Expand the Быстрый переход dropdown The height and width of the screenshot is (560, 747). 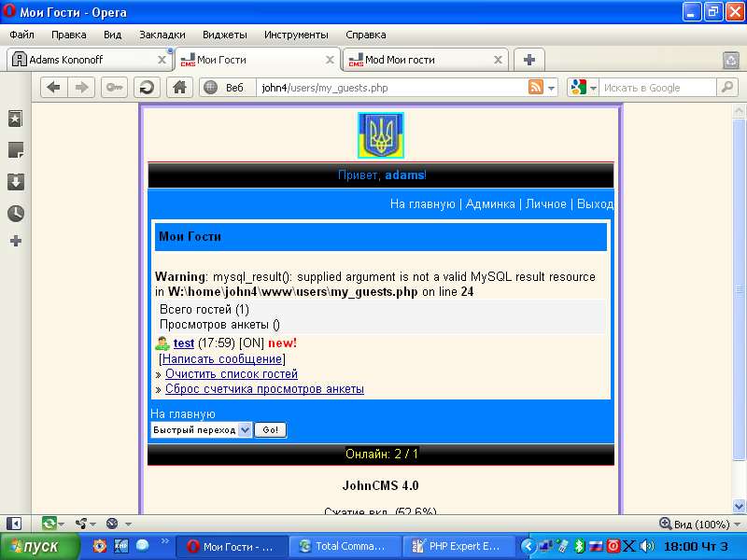(x=245, y=430)
